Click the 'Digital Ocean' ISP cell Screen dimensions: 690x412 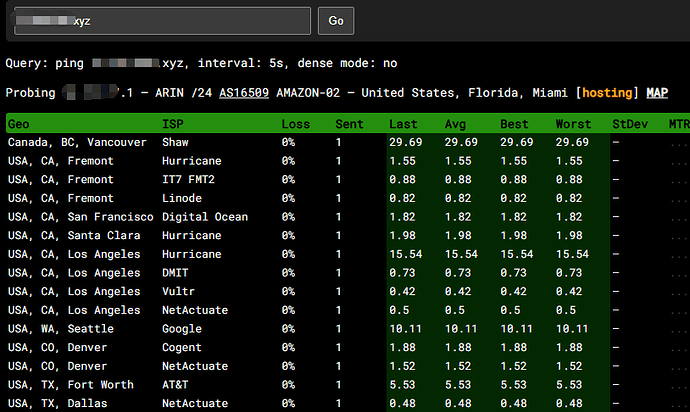[x=205, y=217]
